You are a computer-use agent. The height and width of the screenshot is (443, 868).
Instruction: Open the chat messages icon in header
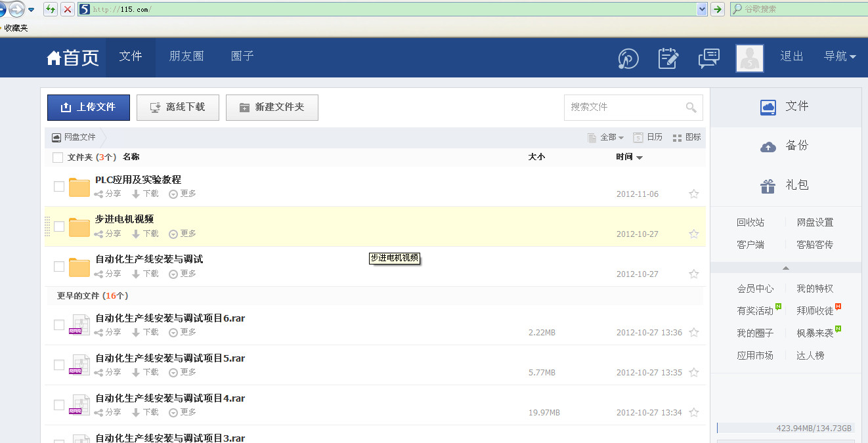tap(708, 58)
